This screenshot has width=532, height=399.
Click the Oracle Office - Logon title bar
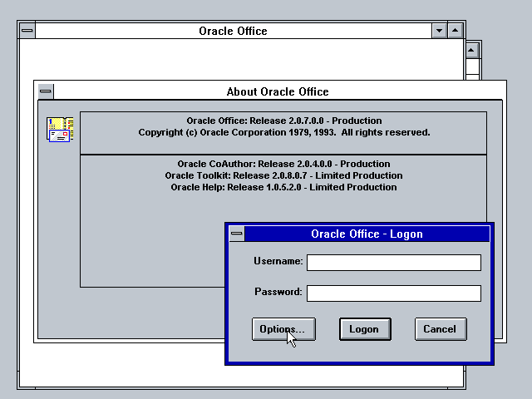[367, 234]
